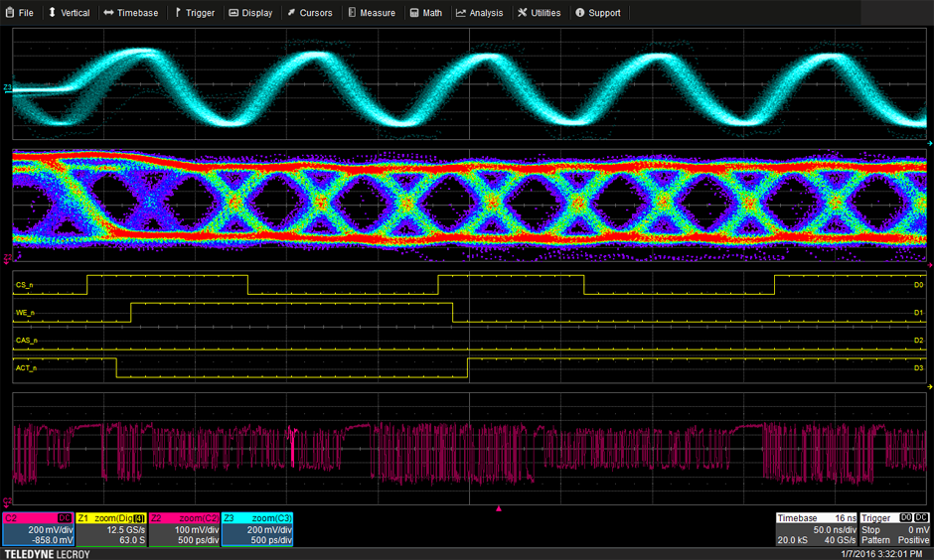The height and width of the screenshot is (560, 934).
Task: Click the Analysis menu chart icon
Action: [461, 13]
